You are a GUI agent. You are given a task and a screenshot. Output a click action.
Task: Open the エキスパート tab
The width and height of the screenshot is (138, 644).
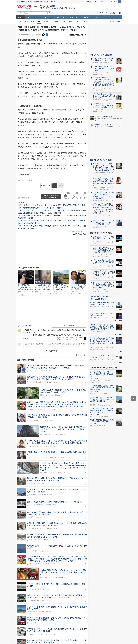48,17
